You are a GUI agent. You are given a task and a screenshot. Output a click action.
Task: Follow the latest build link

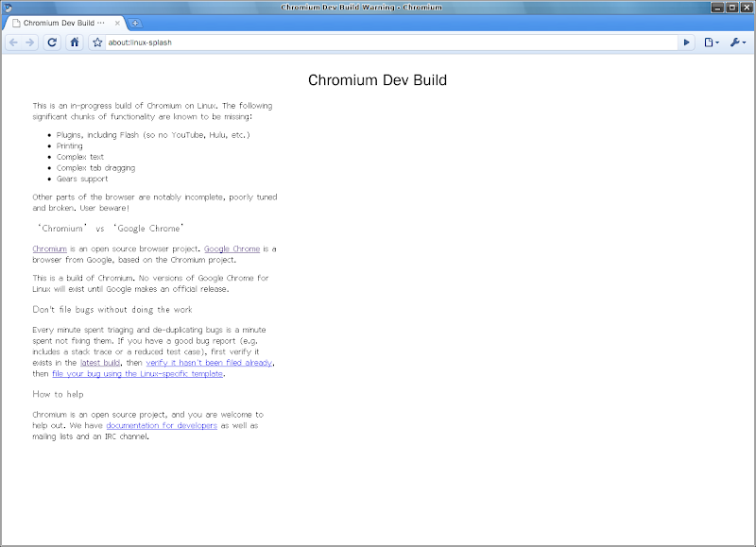[100, 363]
